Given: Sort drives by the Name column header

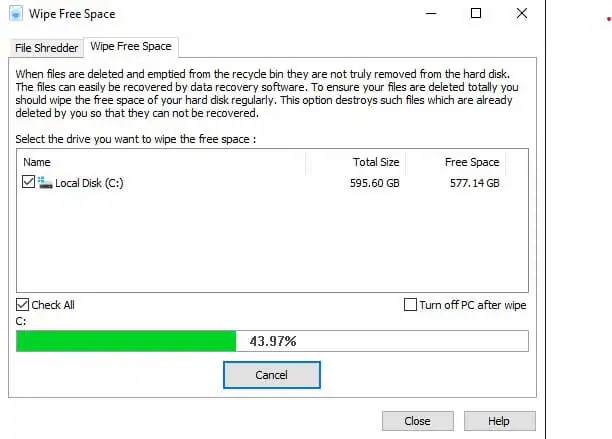Looking at the screenshot, I should (161, 162).
